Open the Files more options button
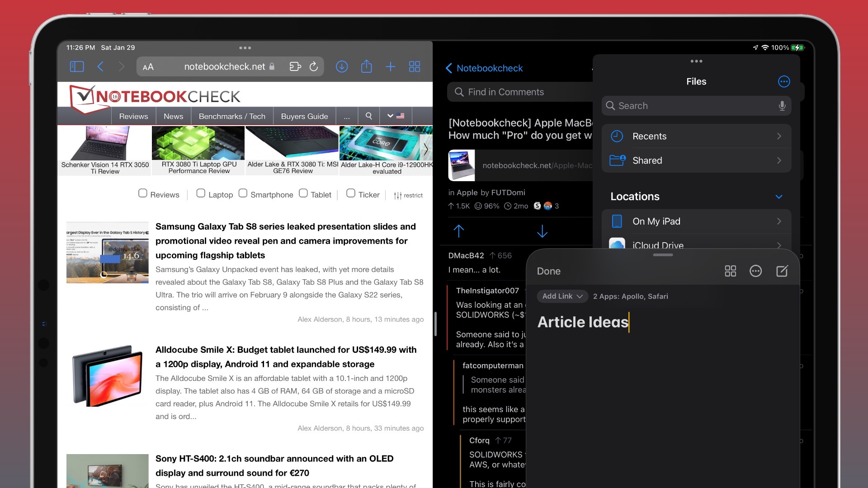 (x=784, y=81)
